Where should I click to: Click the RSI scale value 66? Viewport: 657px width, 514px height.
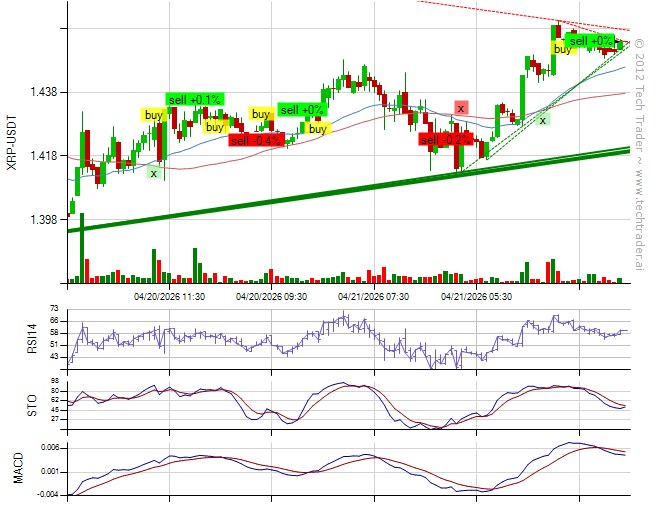(x=54, y=321)
